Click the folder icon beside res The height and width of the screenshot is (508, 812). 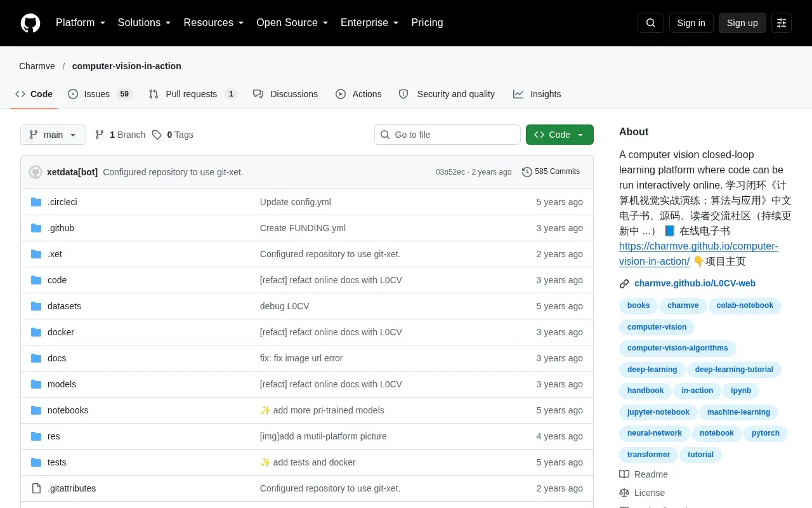pyautogui.click(x=36, y=436)
